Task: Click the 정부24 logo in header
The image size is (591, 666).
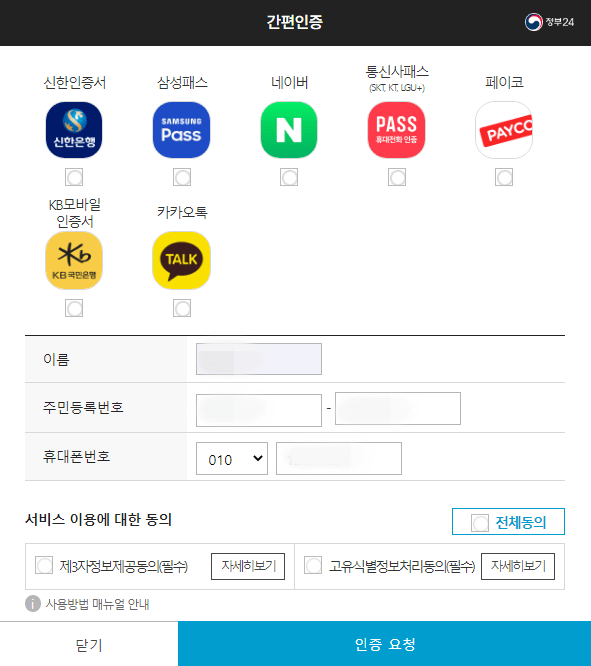Action: (x=549, y=22)
